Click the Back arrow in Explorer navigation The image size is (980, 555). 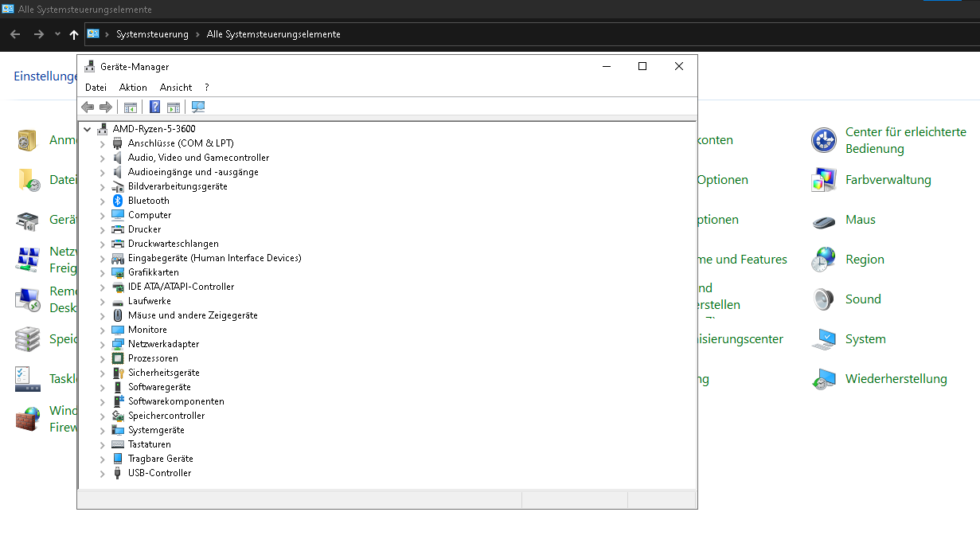15,34
